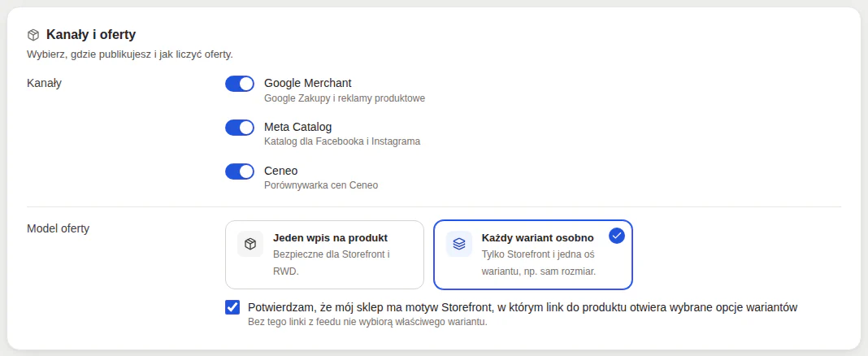Click the subtitle Wybierz, gdzie publikujesz

tap(130, 54)
